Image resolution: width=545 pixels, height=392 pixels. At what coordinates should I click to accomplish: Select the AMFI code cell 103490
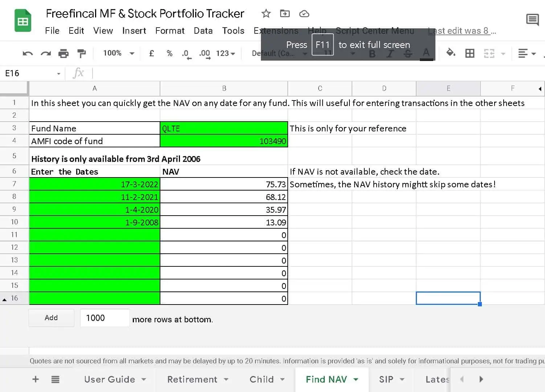click(x=224, y=141)
